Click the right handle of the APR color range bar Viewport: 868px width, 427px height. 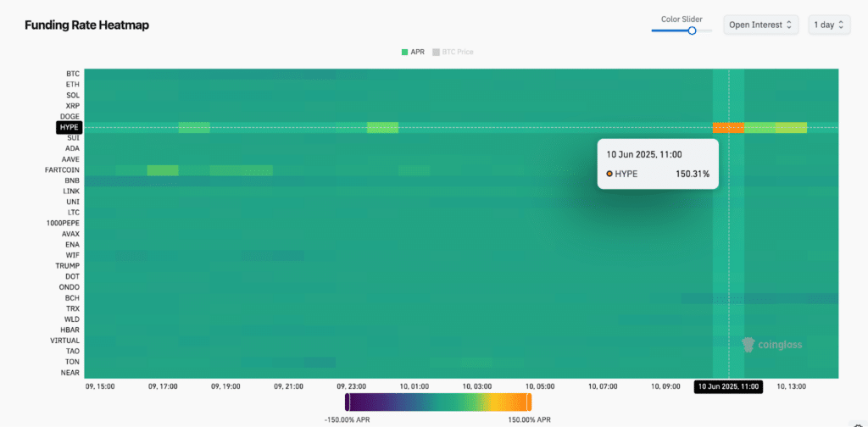point(529,402)
